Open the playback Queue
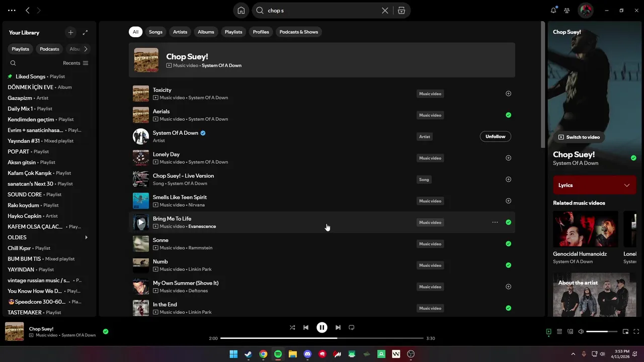The image size is (644, 362). pos(559,332)
